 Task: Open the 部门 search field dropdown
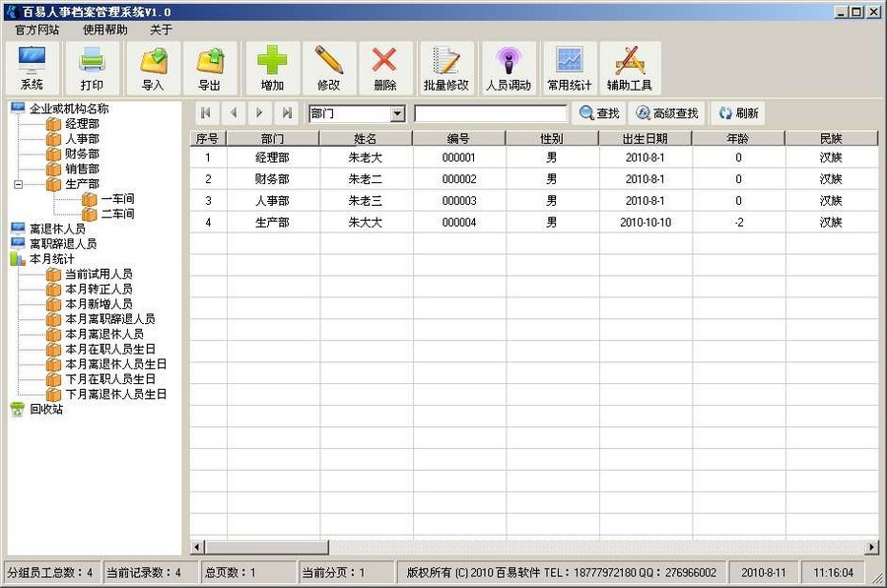click(x=397, y=114)
